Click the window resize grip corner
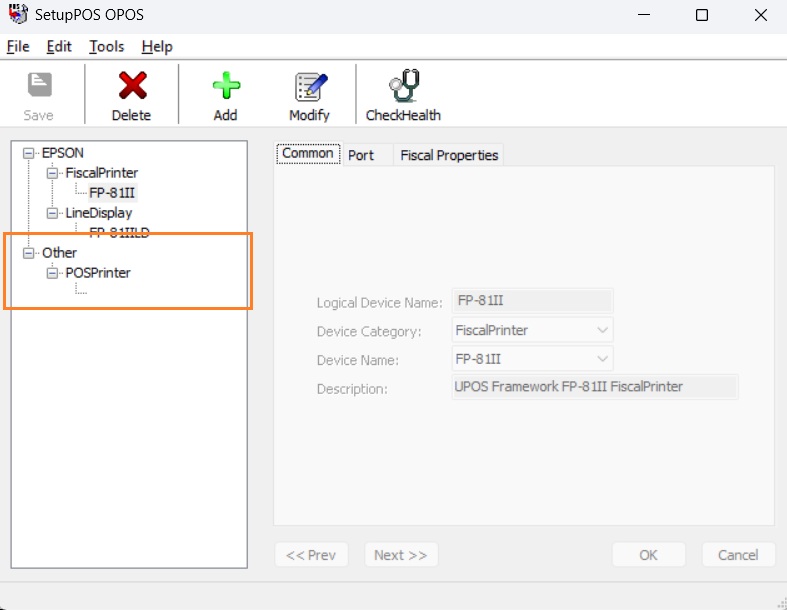The height and width of the screenshot is (610, 787). (782, 604)
